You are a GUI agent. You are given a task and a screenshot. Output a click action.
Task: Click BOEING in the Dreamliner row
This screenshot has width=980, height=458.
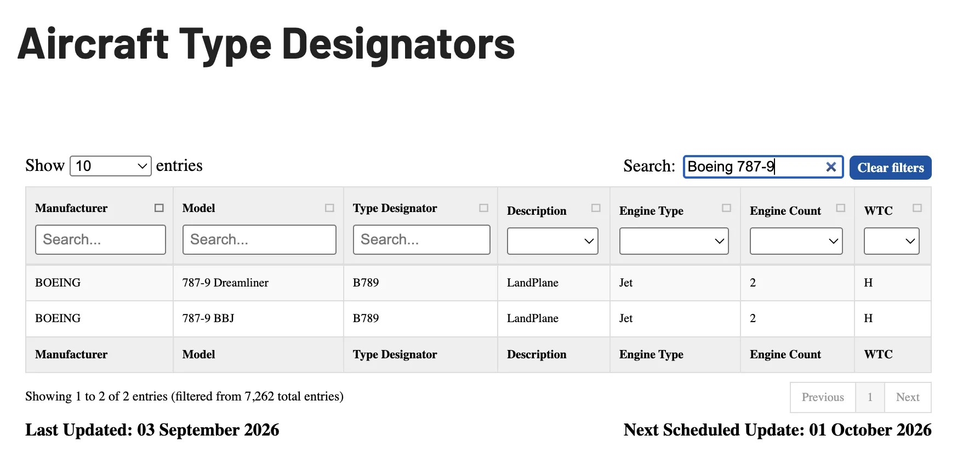(x=58, y=283)
